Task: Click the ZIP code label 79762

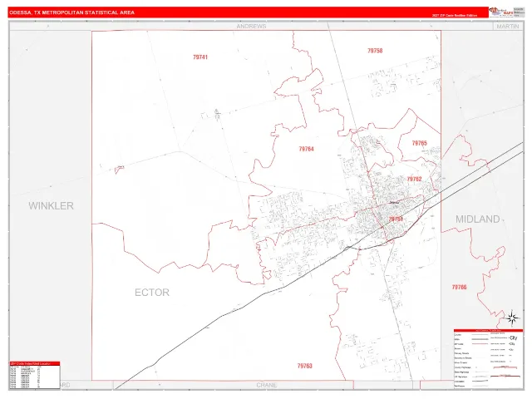Action: (x=414, y=180)
